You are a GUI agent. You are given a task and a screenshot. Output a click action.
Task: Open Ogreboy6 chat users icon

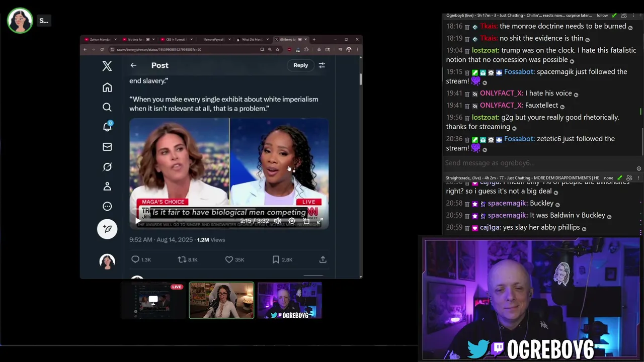click(624, 16)
